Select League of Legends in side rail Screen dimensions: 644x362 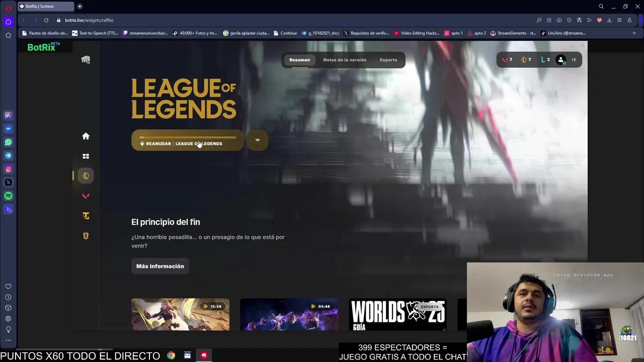(x=86, y=175)
